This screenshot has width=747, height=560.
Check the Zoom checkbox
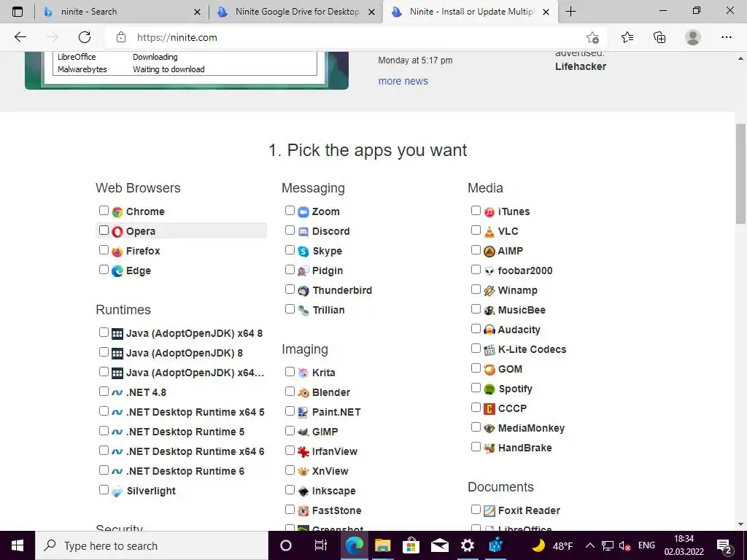pos(290,211)
